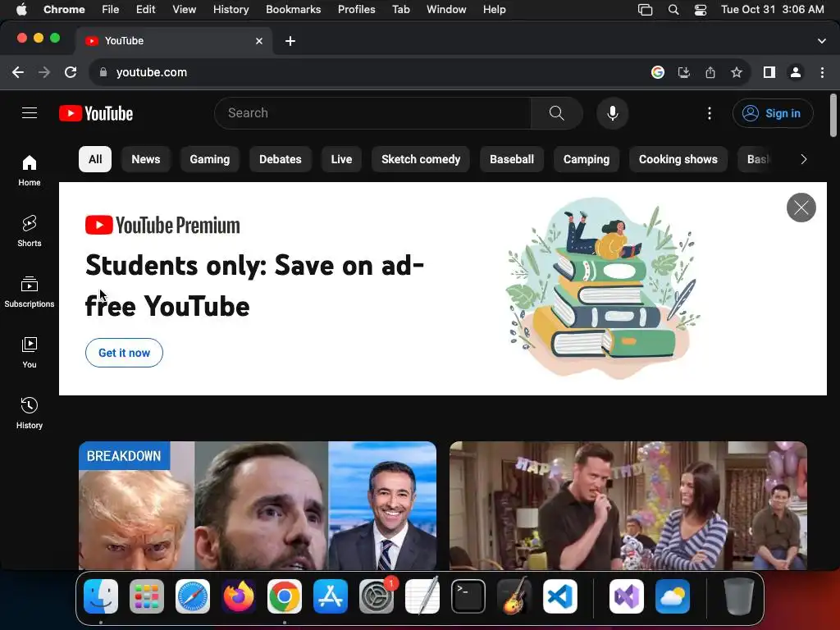The image size is (840, 630).
Task: Open the Trash in the dock
Action: (739, 596)
